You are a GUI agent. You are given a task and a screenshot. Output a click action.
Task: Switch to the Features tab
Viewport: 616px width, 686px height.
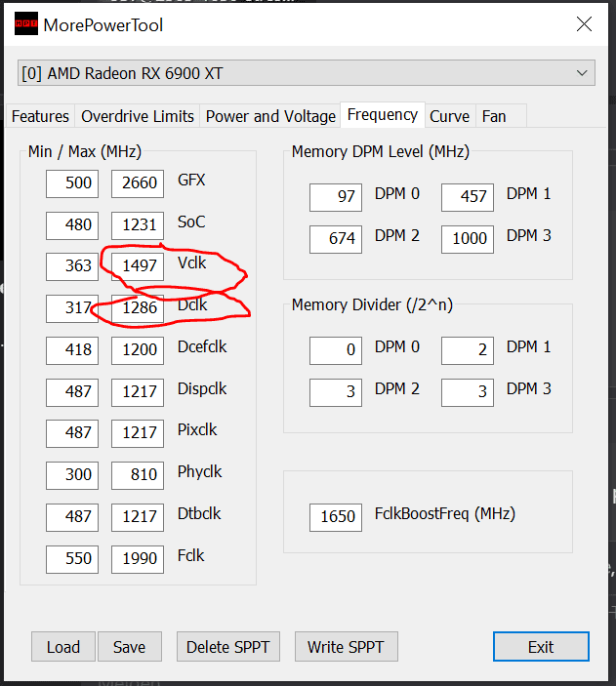coord(40,116)
